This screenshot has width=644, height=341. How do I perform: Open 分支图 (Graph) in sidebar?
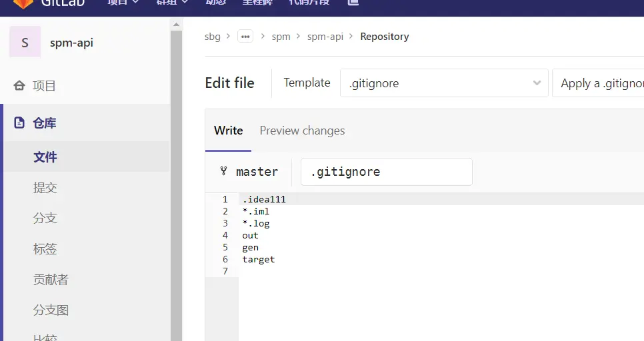point(51,310)
